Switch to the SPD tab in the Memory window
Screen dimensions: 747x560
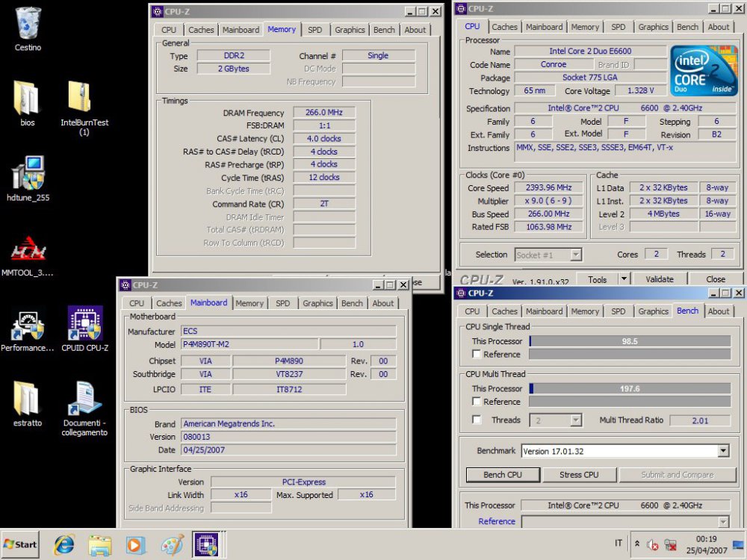point(315,30)
